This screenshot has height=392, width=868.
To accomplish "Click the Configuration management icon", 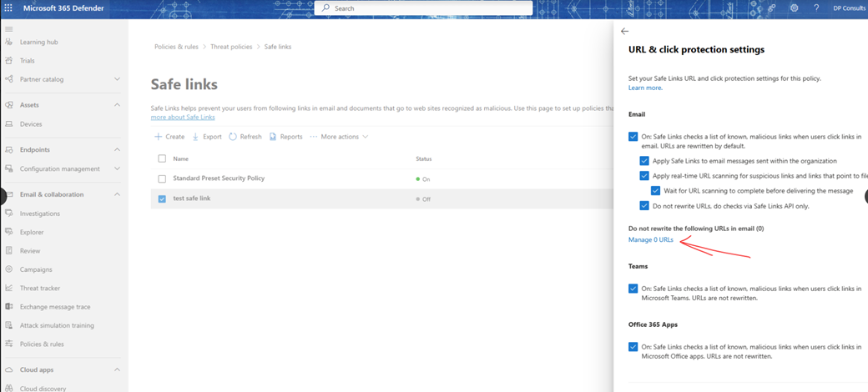I will click(x=9, y=168).
